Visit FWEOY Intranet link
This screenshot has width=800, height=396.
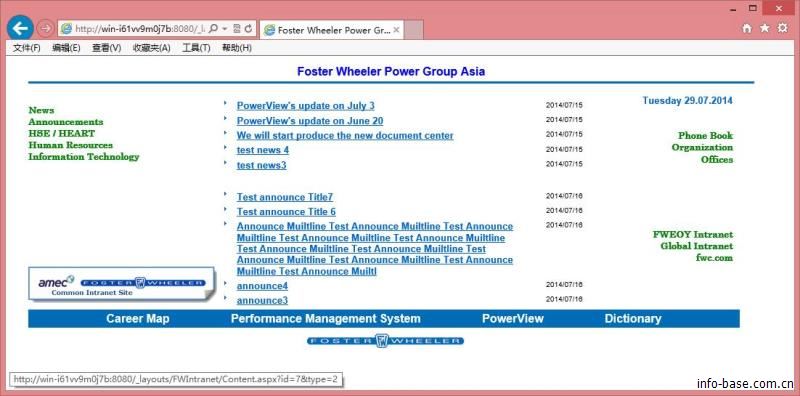693,235
